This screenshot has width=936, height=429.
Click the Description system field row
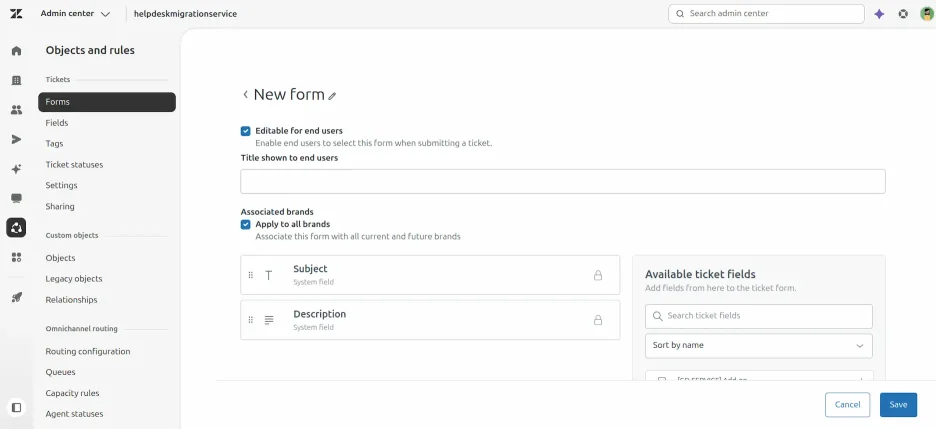(x=430, y=320)
